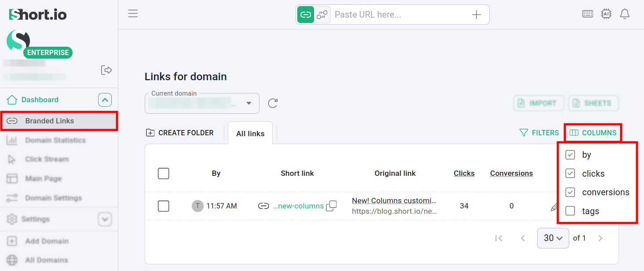Click the IMPORT button
Screen dimensions: 644x271
tap(538, 103)
